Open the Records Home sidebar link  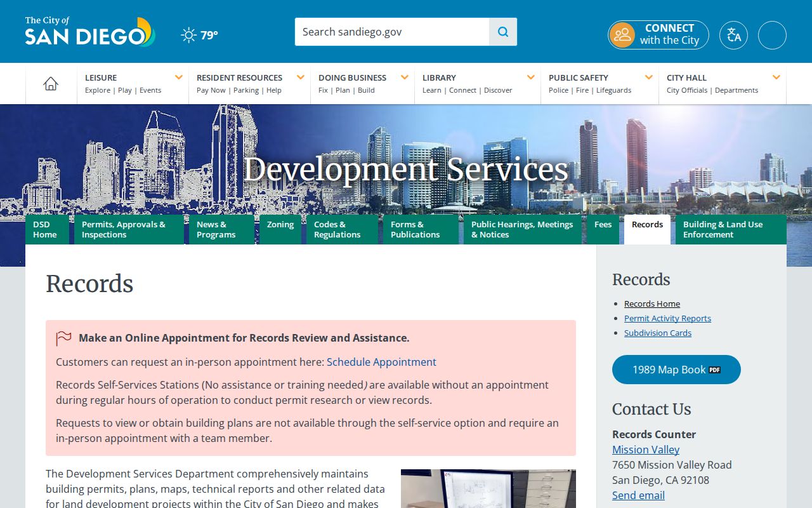coord(652,304)
